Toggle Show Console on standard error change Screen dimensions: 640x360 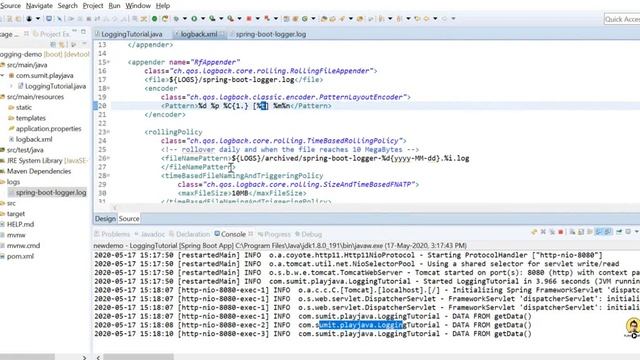607,231
